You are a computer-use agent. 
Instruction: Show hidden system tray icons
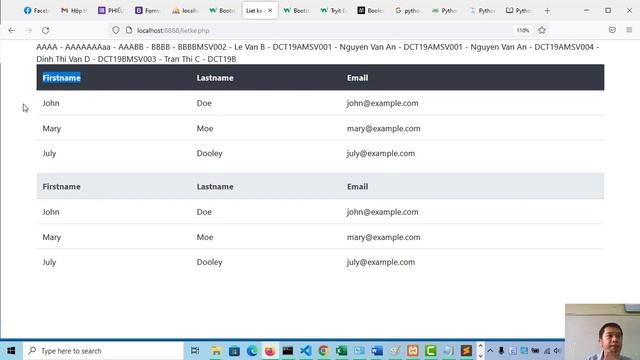point(490,351)
